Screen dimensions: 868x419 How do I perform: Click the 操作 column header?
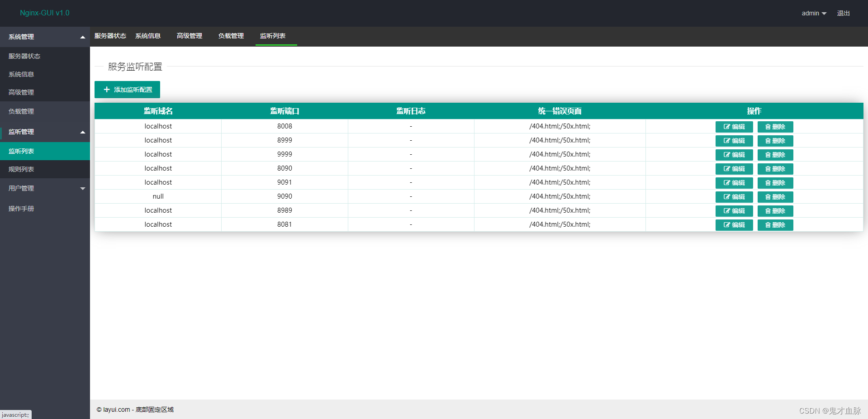coord(754,111)
